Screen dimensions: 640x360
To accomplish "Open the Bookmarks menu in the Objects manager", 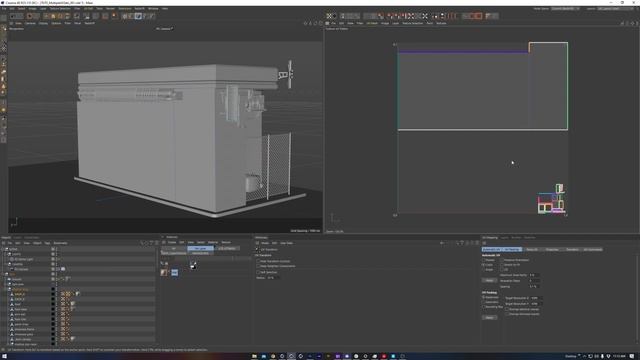I will point(60,243).
